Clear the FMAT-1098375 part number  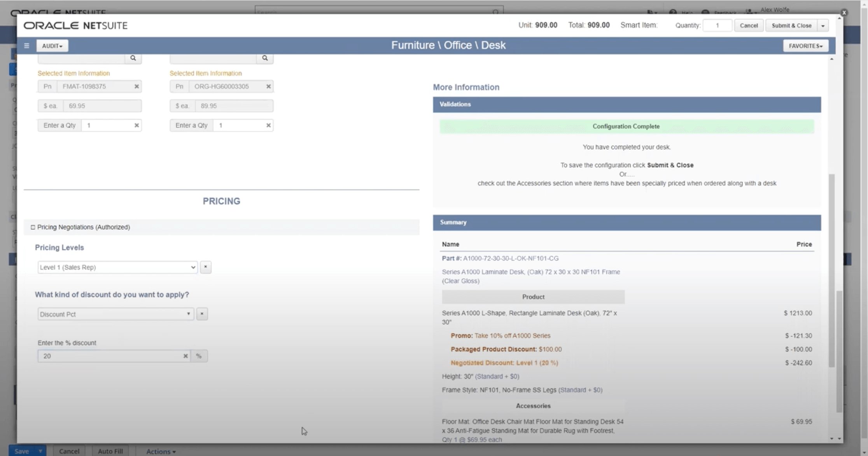(x=136, y=86)
